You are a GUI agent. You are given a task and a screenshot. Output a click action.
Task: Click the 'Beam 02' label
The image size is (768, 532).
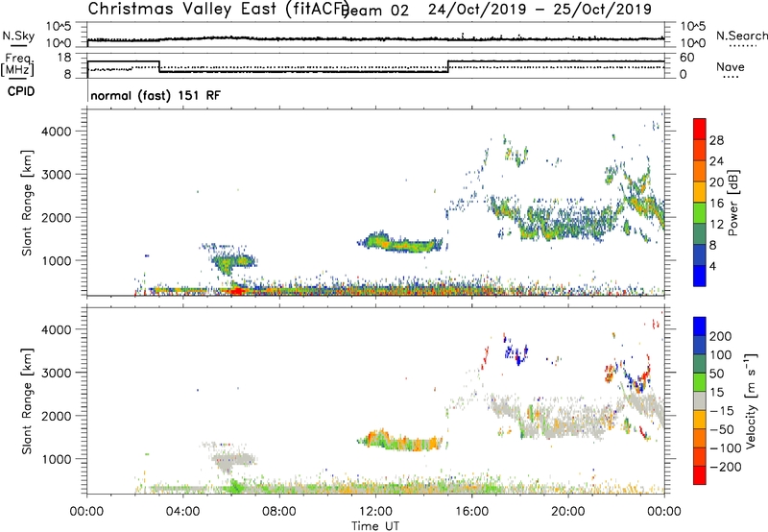pos(375,11)
